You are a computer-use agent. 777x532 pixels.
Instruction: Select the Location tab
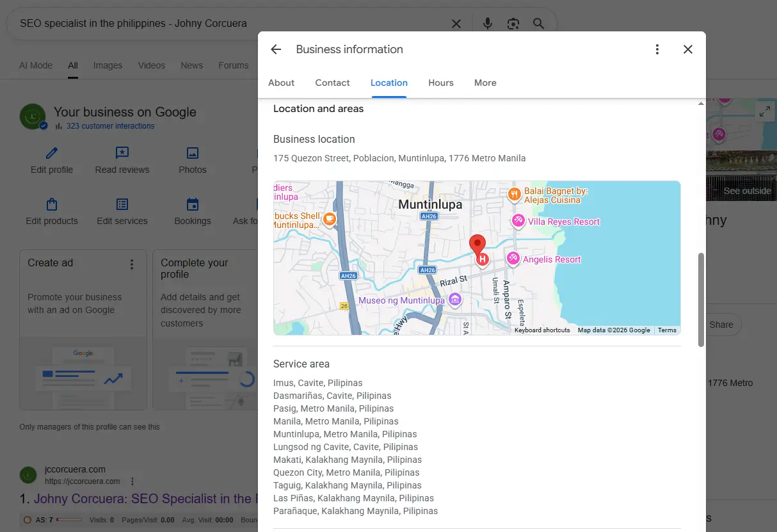[x=389, y=83]
